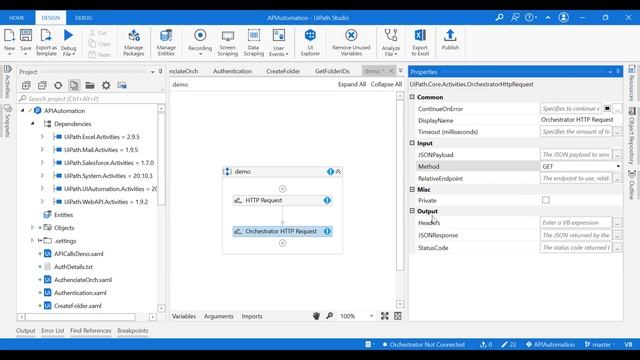Viewport: 640px width, 360px height.
Task: Collapse the demo sequence chevron
Action: (338, 172)
